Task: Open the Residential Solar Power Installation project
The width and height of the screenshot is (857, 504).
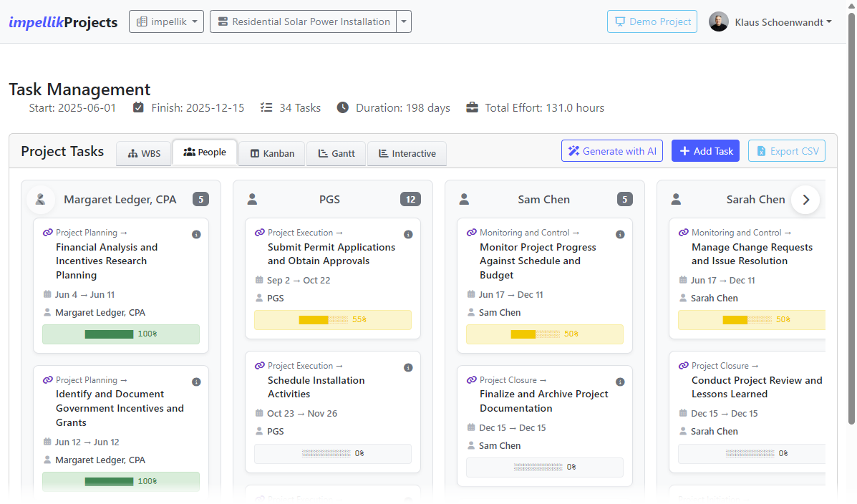Action: 304,22
